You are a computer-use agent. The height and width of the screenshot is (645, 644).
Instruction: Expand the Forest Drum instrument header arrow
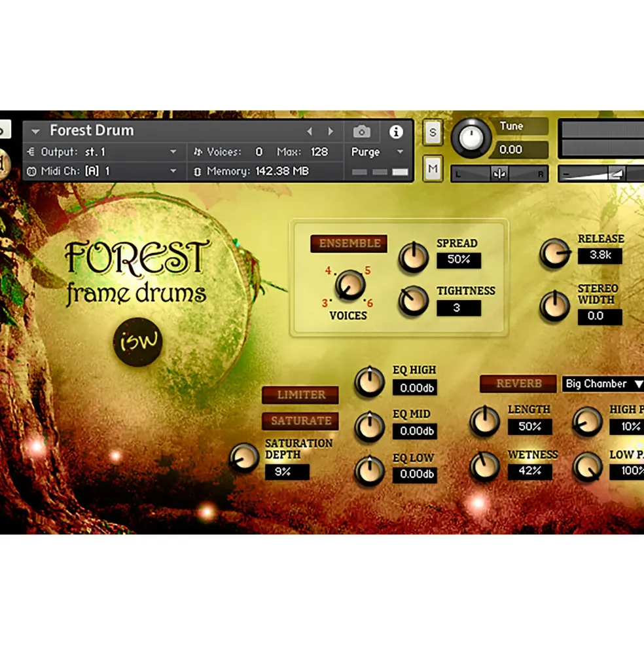(35, 132)
